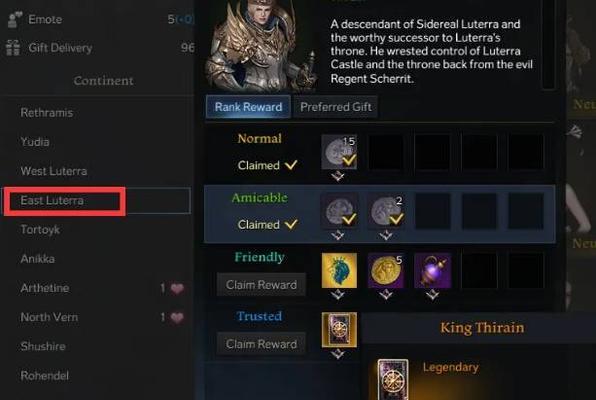Click the gold coin reward showing 5

point(386,270)
